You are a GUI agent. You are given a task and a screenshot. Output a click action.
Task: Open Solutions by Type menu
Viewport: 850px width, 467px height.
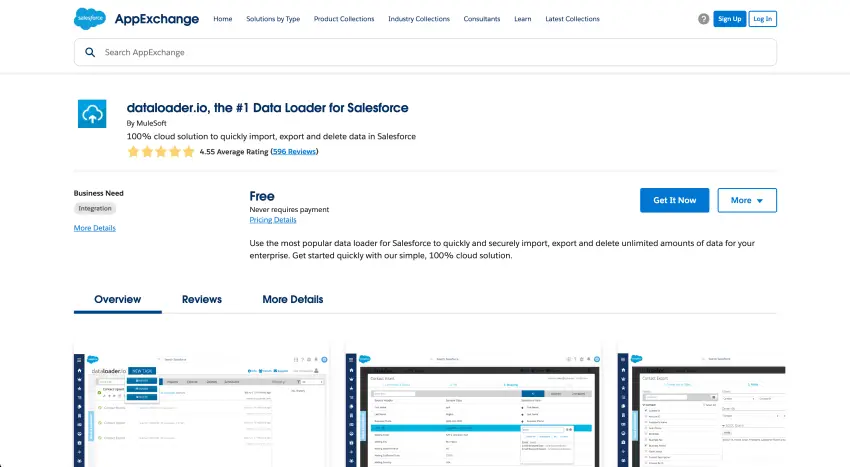coord(273,19)
